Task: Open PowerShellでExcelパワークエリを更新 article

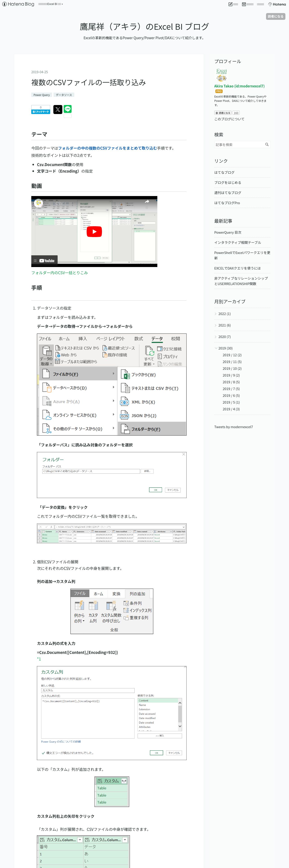Action: click(x=242, y=255)
